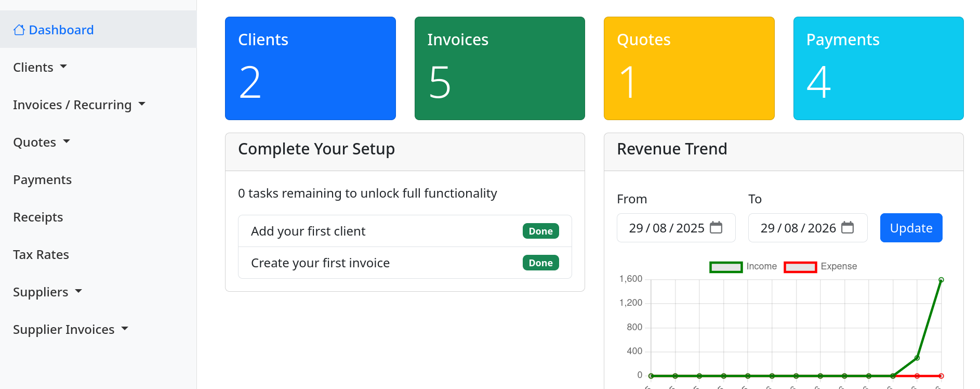Click Done badge for first client task
This screenshot has width=980, height=389.
(541, 231)
